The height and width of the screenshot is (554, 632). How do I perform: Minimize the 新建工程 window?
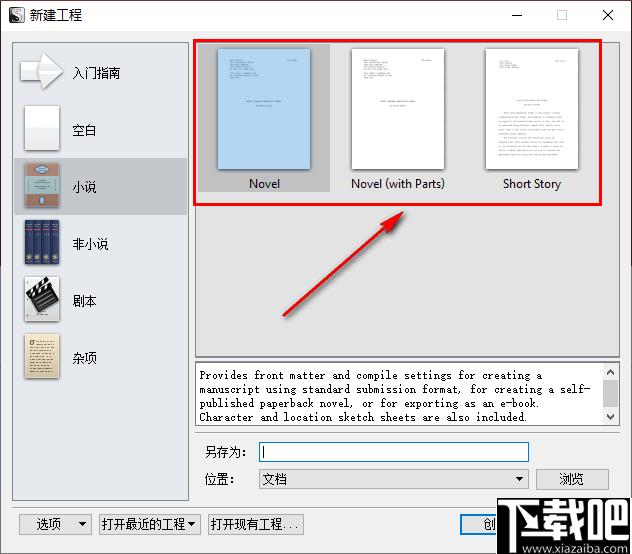[x=517, y=15]
